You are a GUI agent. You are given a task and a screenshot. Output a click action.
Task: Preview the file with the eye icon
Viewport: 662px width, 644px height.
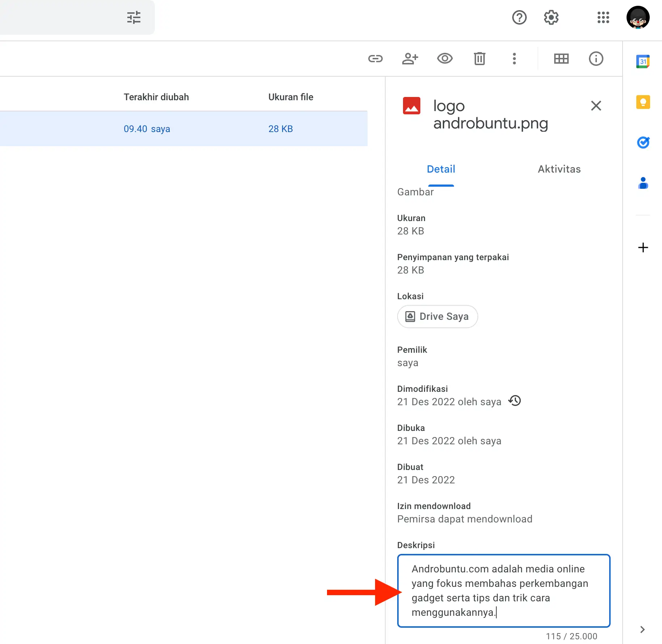pos(445,59)
